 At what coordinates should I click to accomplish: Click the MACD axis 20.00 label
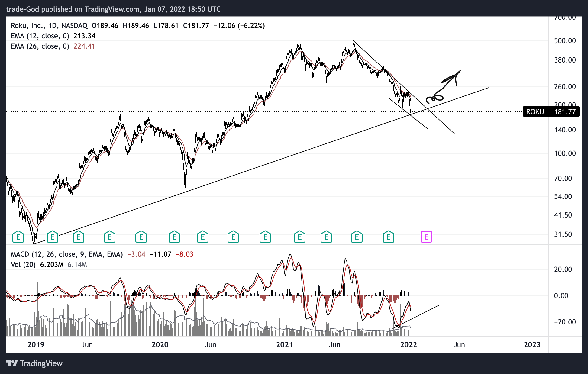(563, 269)
